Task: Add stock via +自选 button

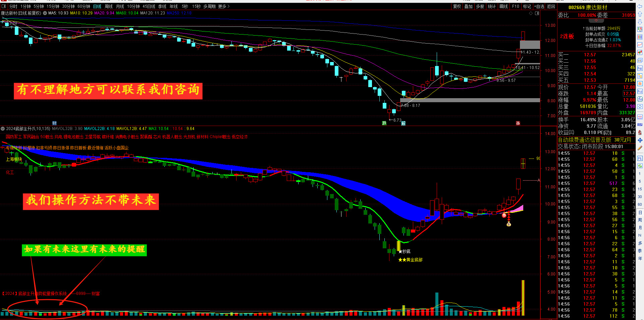Action: pyautogui.click(x=539, y=6)
